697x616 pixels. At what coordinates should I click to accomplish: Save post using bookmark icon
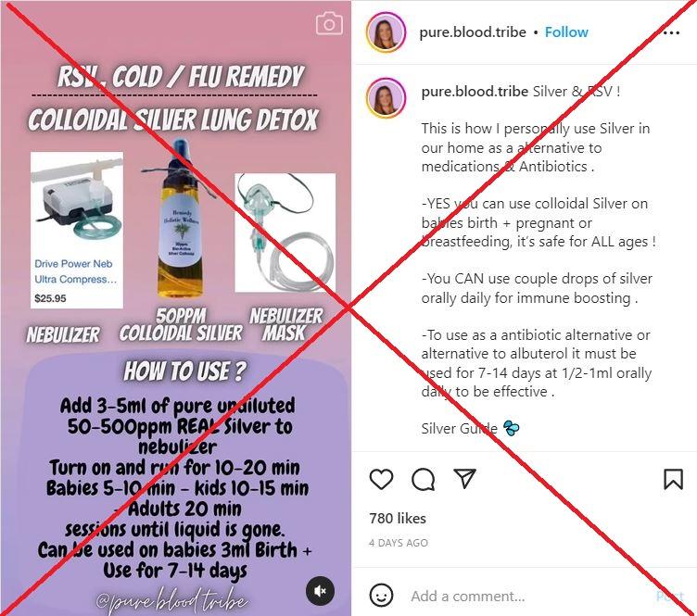(673, 479)
